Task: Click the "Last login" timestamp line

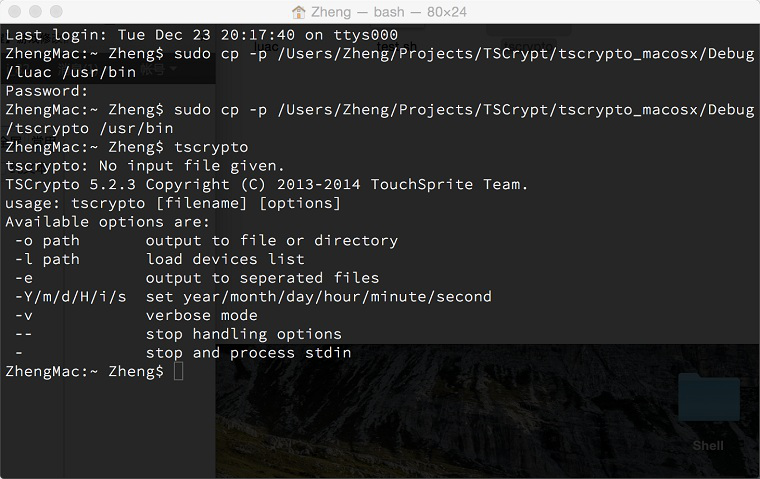Action: click(202, 35)
